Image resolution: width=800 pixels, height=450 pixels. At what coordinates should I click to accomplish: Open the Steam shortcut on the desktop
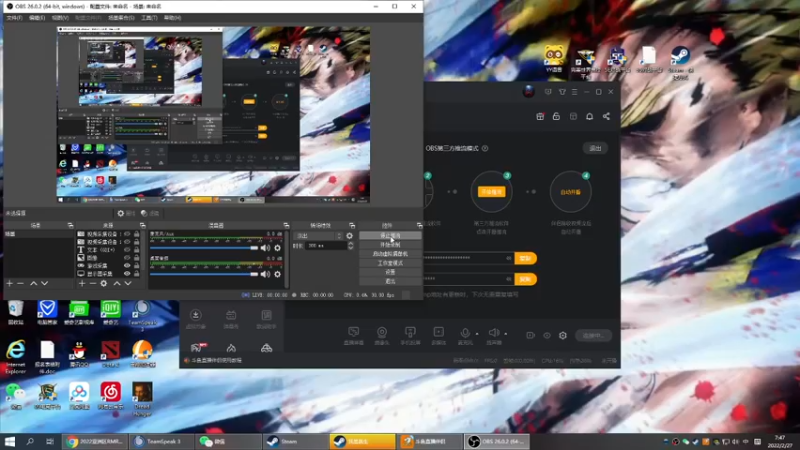click(x=680, y=62)
